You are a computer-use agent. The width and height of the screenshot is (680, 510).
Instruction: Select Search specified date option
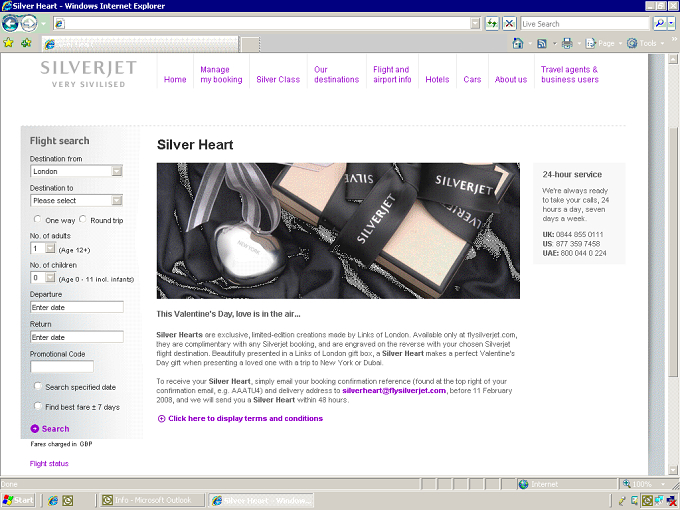click(x=38, y=386)
